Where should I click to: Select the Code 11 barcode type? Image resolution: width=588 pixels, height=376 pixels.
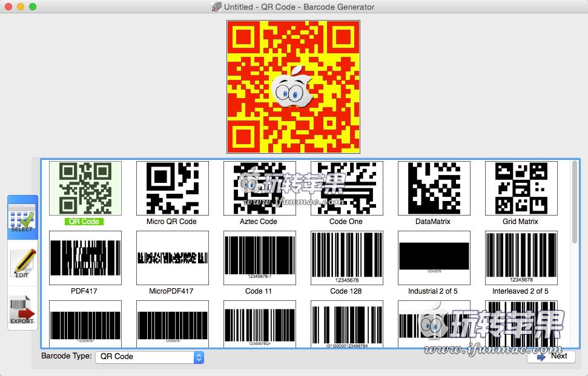(x=259, y=257)
